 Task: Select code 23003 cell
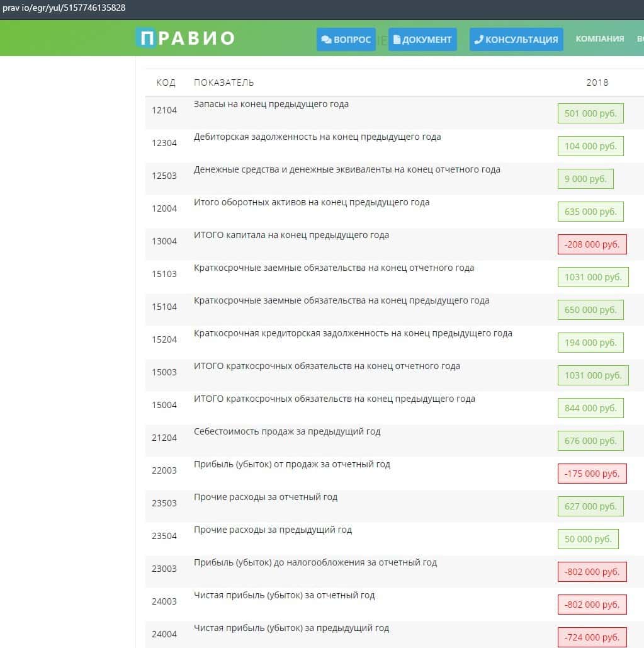(164, 569)
